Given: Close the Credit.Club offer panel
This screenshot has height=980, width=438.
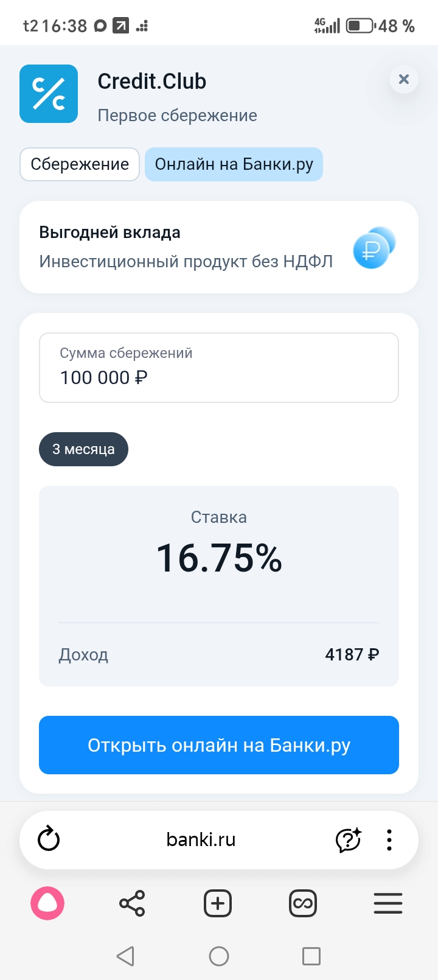Looking at the screenshot, I should click(x=403, y=79).
